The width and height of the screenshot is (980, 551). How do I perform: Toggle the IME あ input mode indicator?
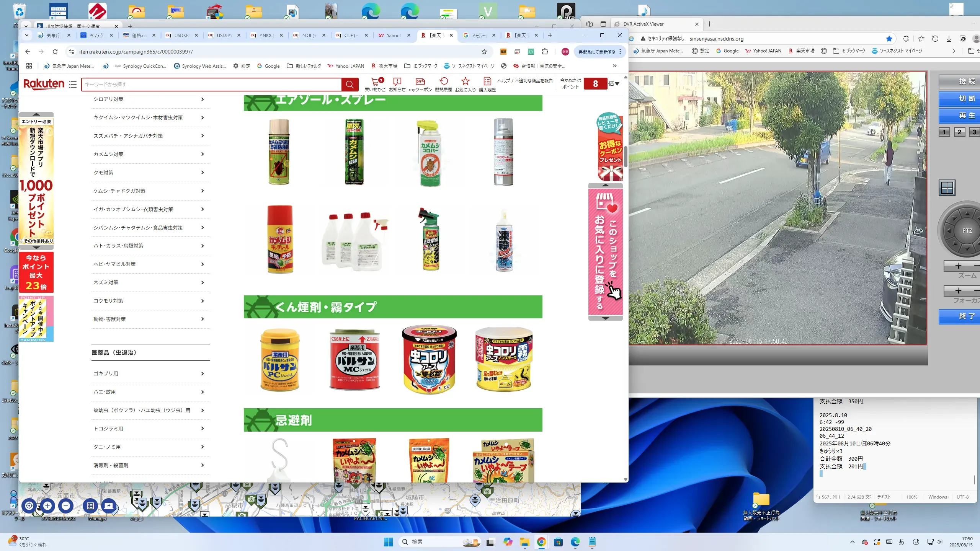(x=901, y=542)
